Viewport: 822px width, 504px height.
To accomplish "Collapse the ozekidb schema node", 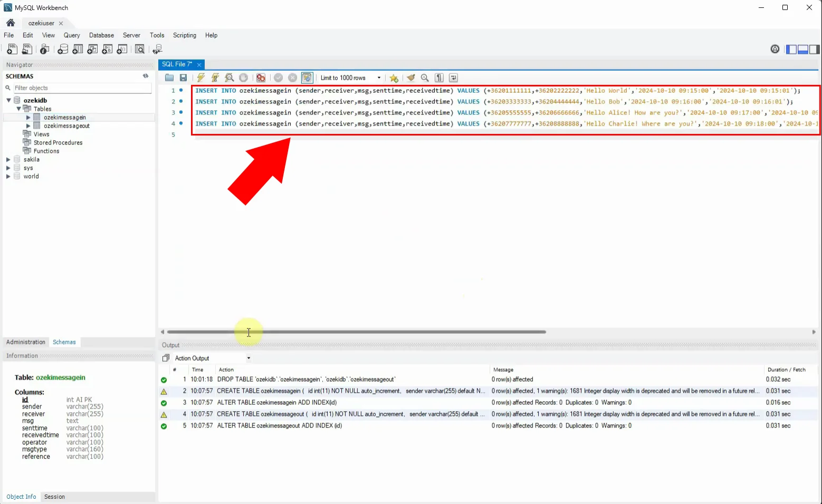I will pyautogui.click(x=8, y=100).
